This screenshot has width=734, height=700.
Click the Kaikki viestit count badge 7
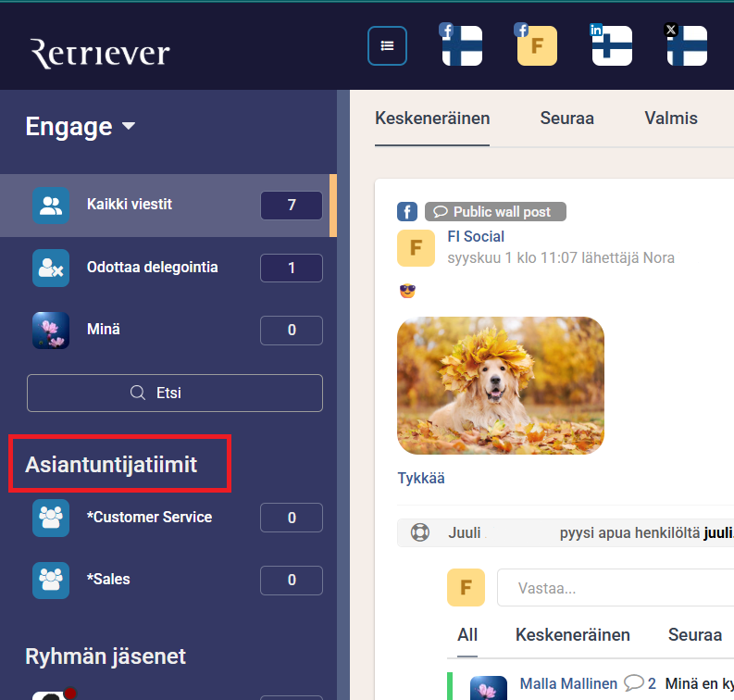click(x=292, y=205)
